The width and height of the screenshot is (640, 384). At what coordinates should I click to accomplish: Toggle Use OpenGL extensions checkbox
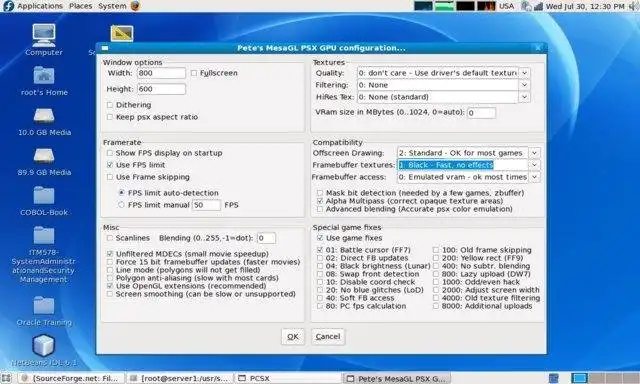click(110, 286)
